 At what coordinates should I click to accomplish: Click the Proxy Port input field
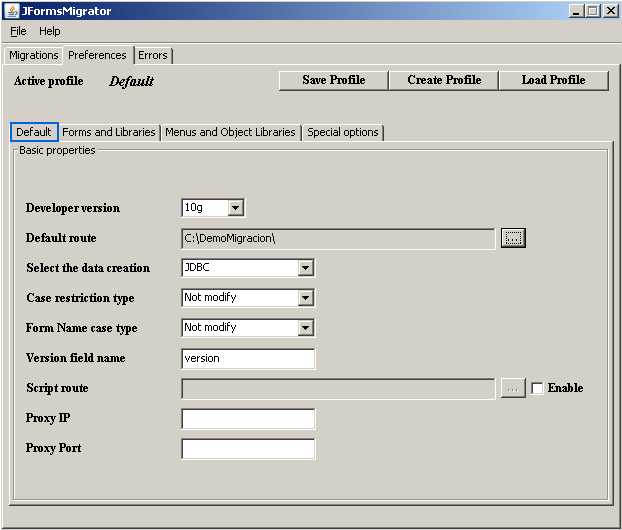point(248,449)
